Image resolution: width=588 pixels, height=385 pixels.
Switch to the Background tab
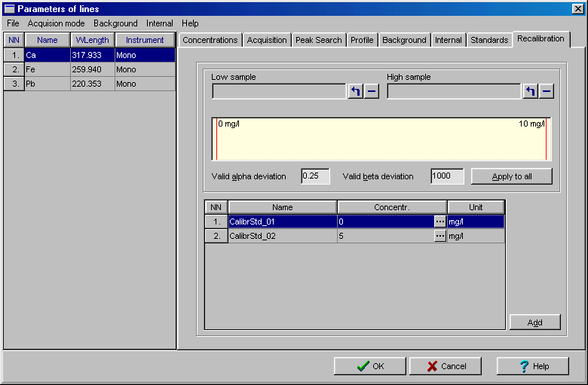(x=404, y=40)
